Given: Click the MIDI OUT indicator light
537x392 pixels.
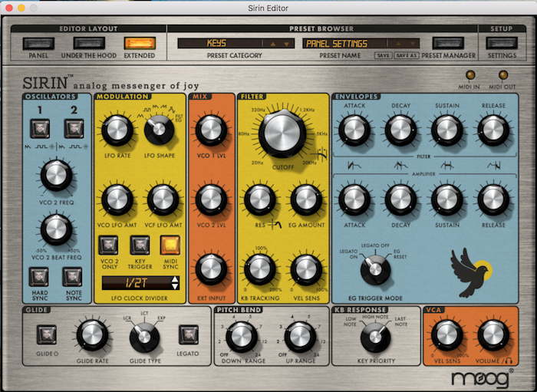Looking at the screenshot, I should click(x=502, y=75).
